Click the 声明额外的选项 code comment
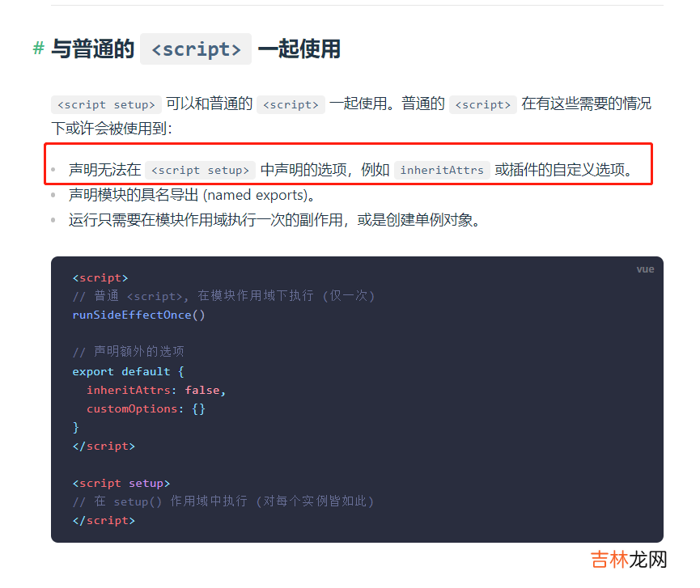This screenshot has height=588, width=700. pos(128,352)
